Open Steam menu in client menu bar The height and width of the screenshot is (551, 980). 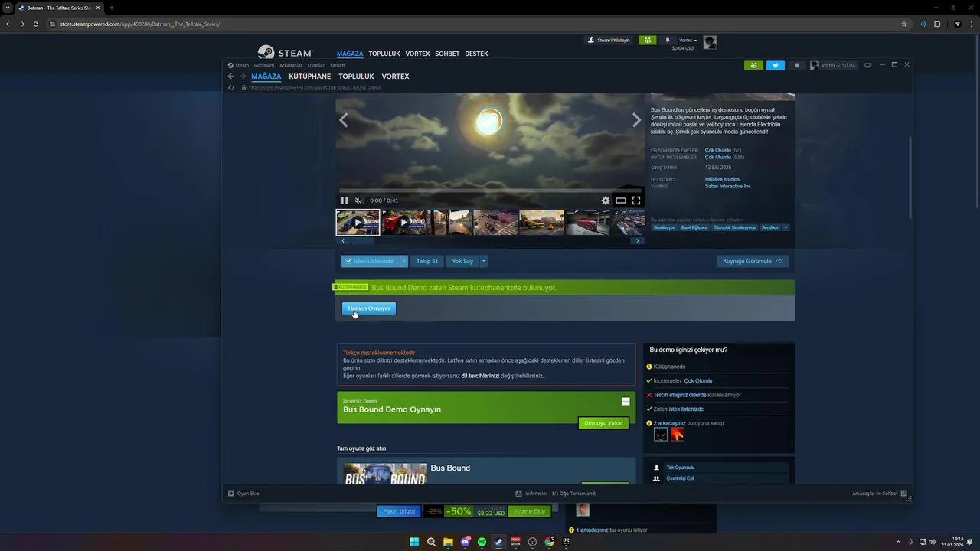(x=242, y=66)
